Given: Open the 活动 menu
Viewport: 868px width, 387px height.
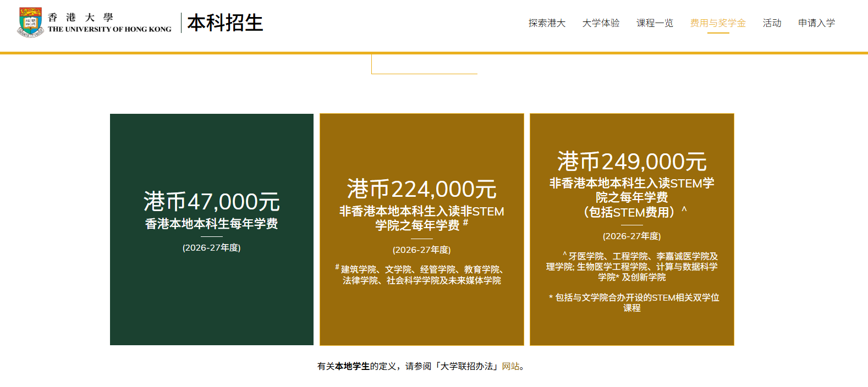Looking at the screenshot, I should coord(772,23).
